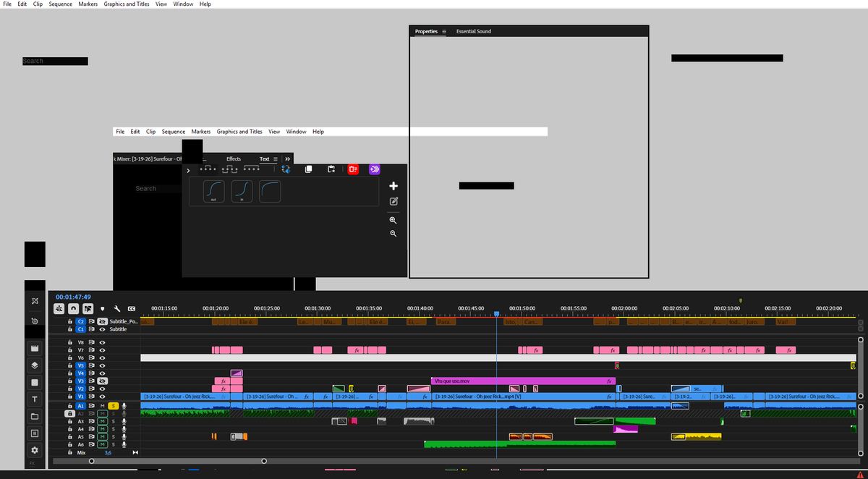Screen dimensions: 868x479
Task: Open the gear settings sidebar icon
Action: click(34, 450)
